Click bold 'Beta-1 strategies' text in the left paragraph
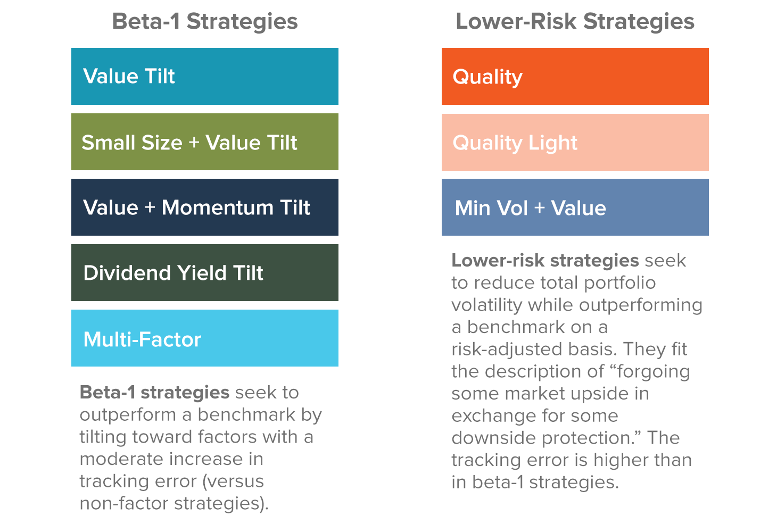The height and width of the screenshot is (532, 777). click(154, 393)
